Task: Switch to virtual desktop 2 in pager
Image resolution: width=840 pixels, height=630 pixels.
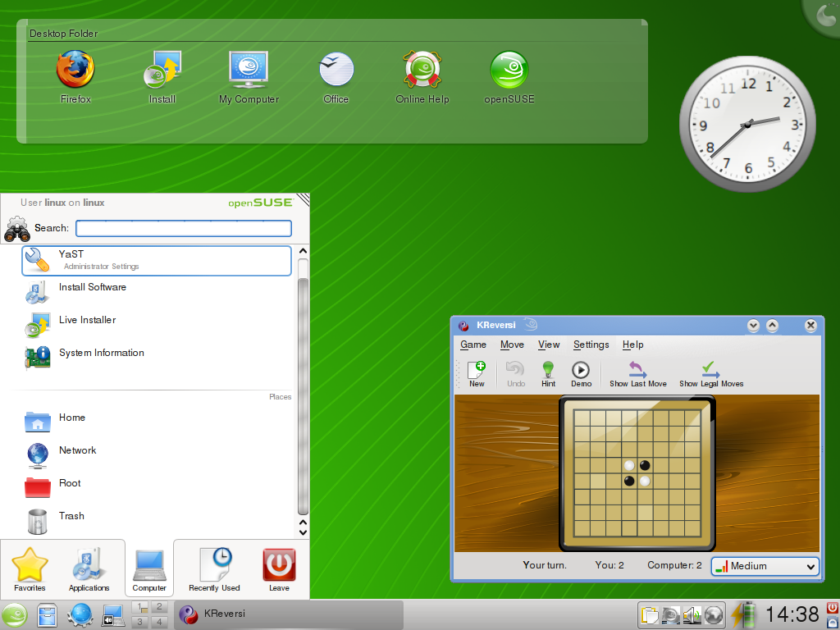Action: click(x=159, y=607)
